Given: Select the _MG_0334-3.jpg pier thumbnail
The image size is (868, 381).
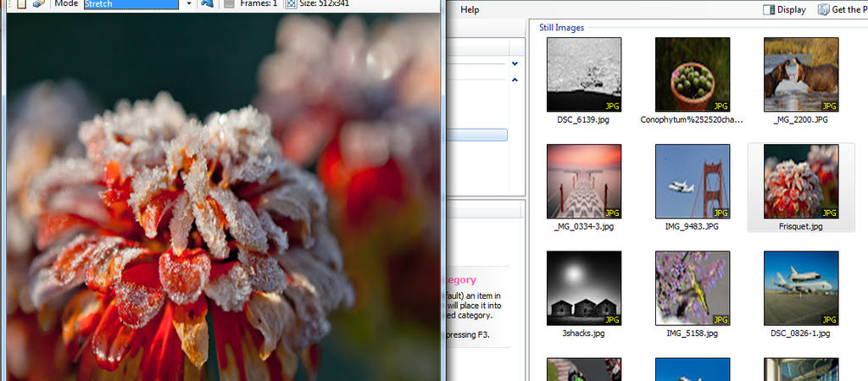Looking at the screenshot, I should pyautogui.click(x=583, y=181).
